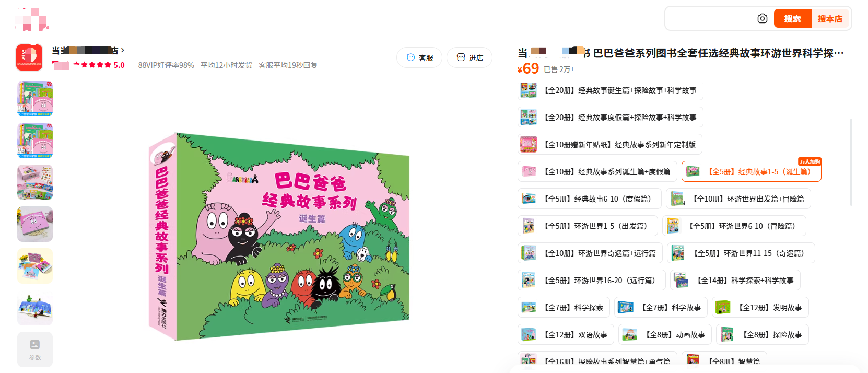Select the pink gift box thumbnail
868x373 pixels.
tap(35, 224)
